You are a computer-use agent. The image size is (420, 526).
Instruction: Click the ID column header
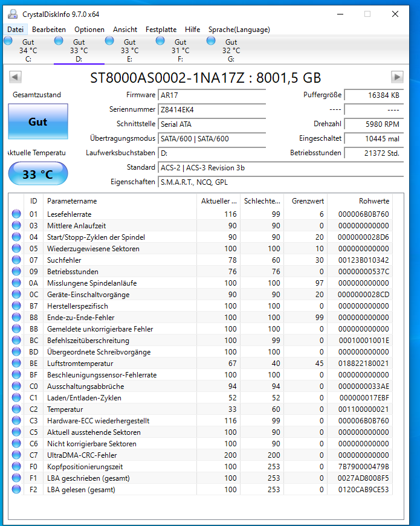(x=34, y=201)
